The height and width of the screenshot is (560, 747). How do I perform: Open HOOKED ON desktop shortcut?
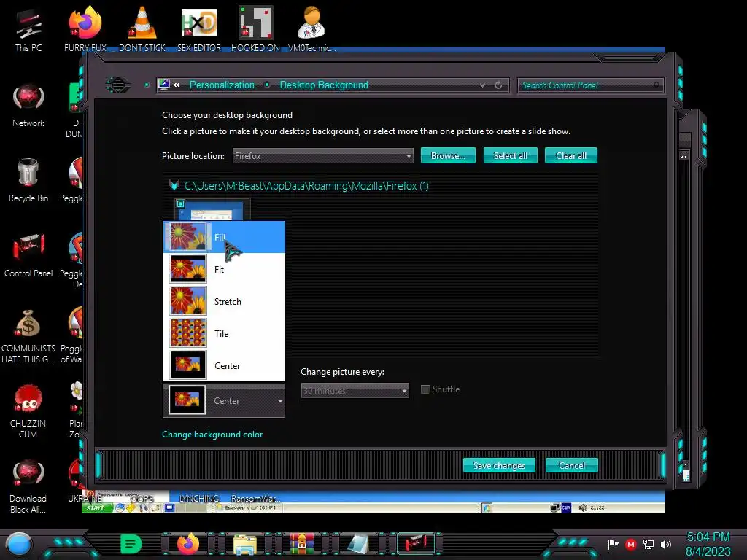pyautogui.click(x=255, y=29)
